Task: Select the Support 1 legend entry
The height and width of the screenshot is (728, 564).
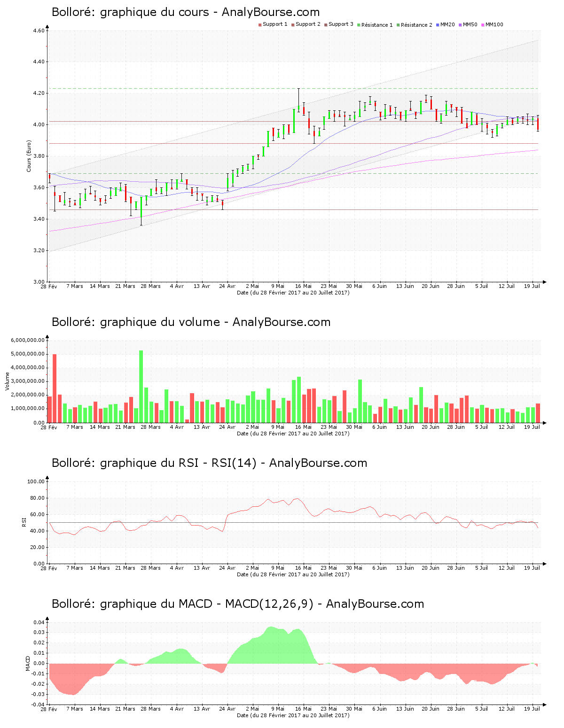Action: (273, 24)
